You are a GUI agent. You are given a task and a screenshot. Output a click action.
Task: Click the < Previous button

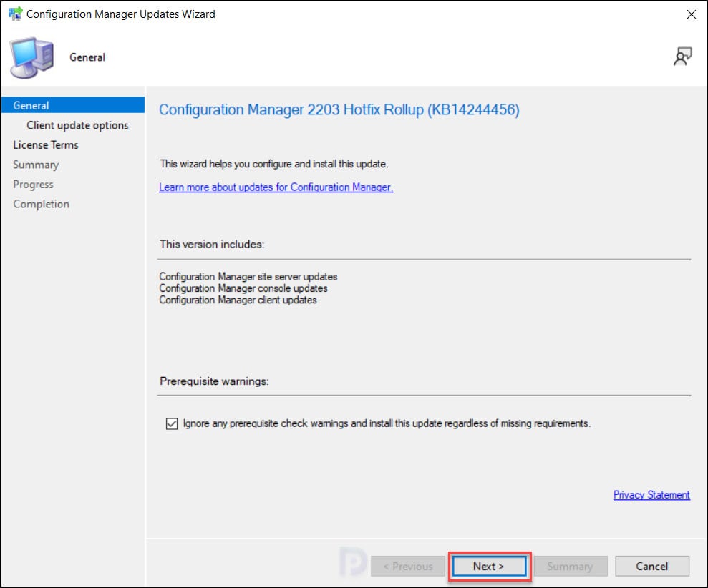408,566
